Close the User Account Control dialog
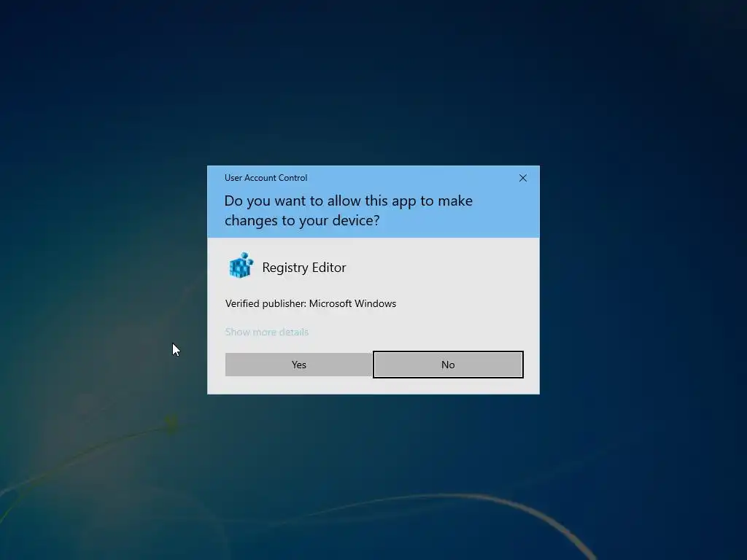 click(522, 178)
